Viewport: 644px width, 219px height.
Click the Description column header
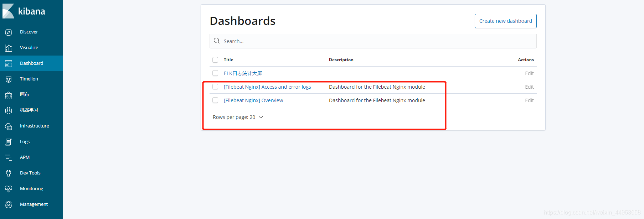tap(341, 60)
